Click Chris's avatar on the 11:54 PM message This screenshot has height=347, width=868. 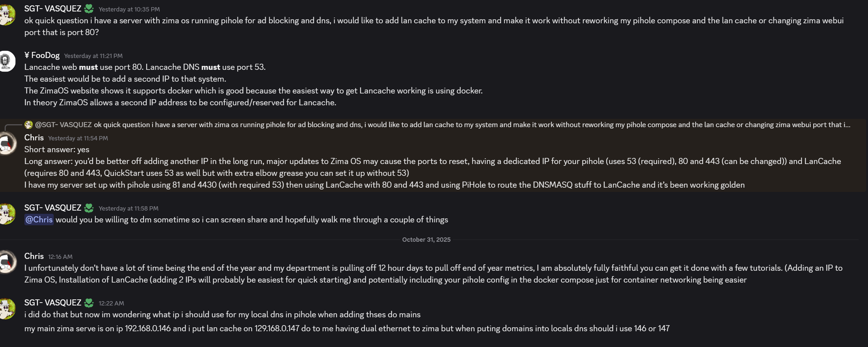[x=6, y=144]
